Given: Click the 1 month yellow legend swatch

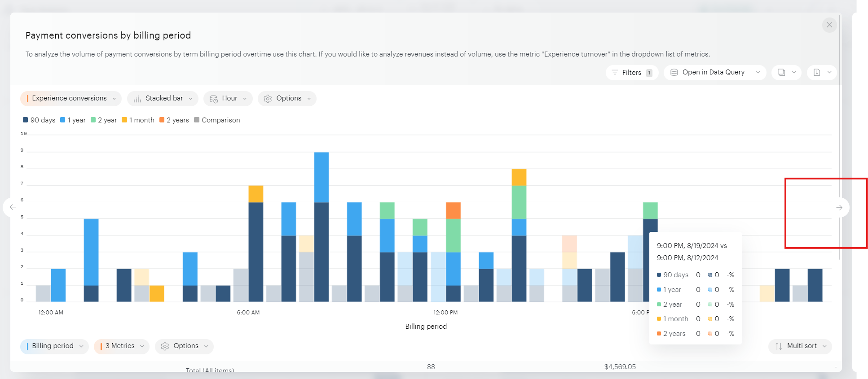Looking at the screenshot, I should tap(124, 120).
